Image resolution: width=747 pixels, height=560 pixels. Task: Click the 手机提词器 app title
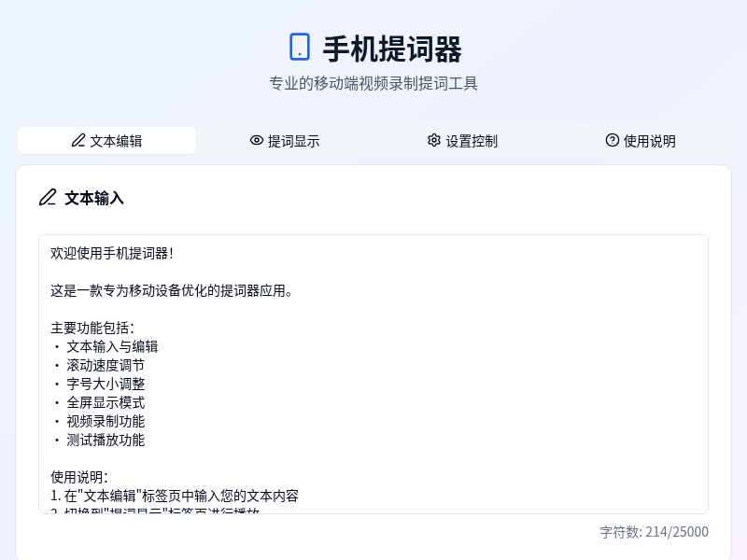[394, 45]
